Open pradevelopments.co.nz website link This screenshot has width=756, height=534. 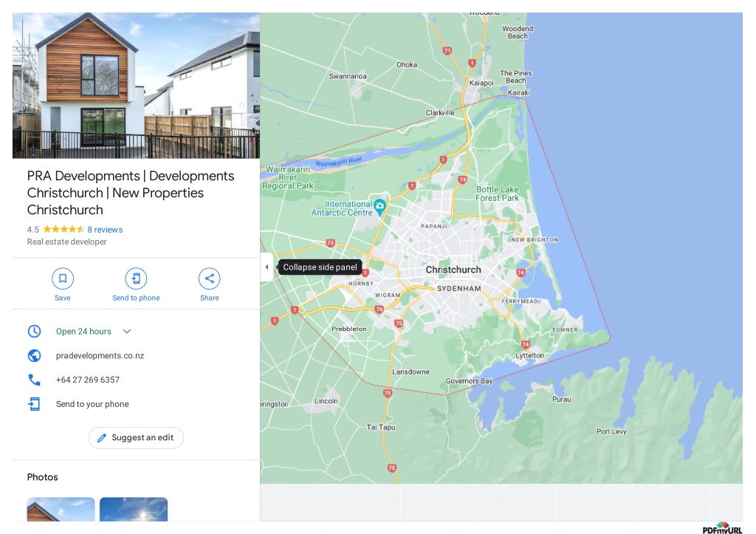click(x=100, y=355)
